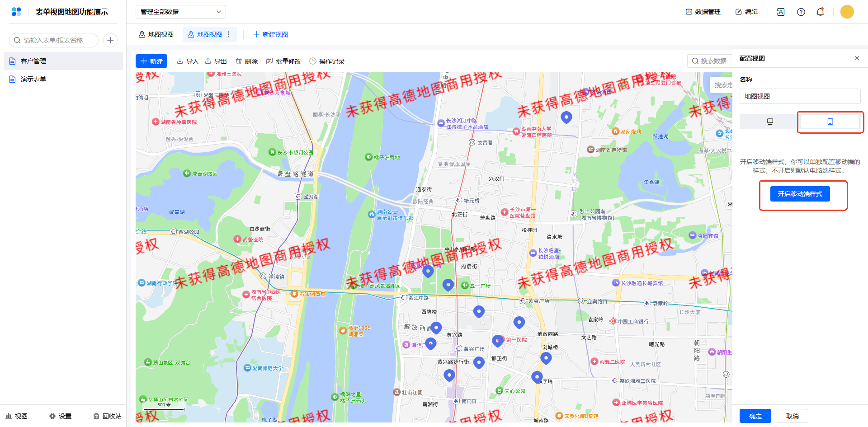Select the first 地图视图 tab
This screenshot has width=868, height=427.
tap(156, 34)
